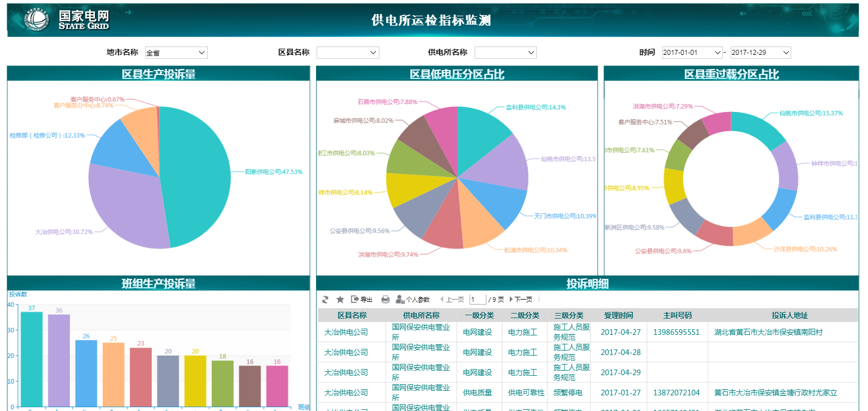Expand the 区县名称 dropdown
This screenshot has width=868, height=411.
(347, 53)
